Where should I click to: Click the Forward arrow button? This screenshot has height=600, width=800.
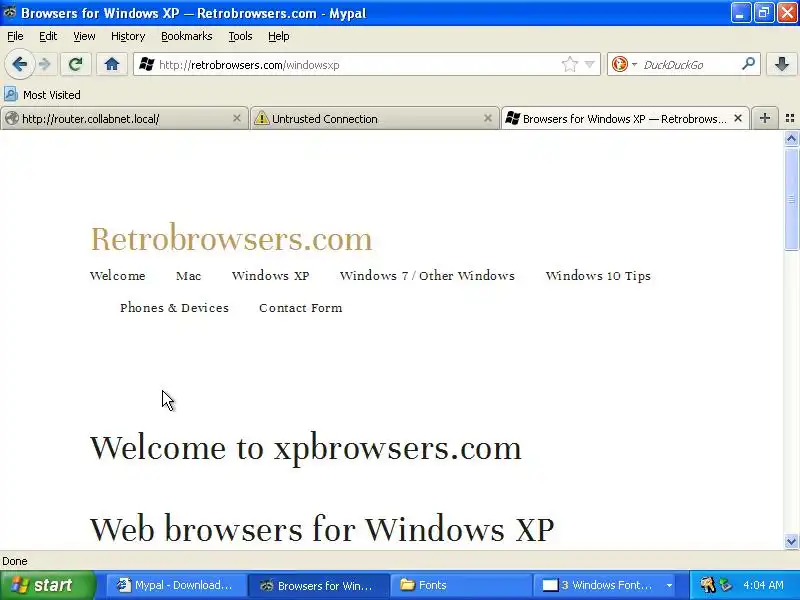(x=45, y=64)
